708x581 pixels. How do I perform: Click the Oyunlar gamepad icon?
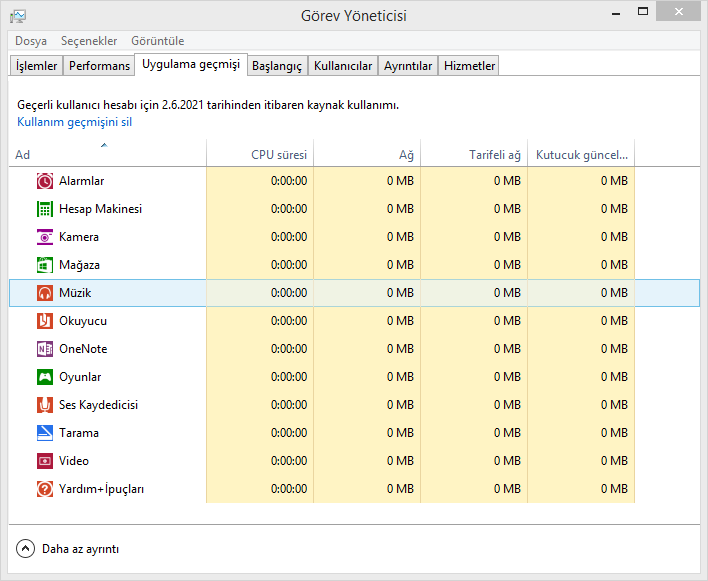click(45, 377)
